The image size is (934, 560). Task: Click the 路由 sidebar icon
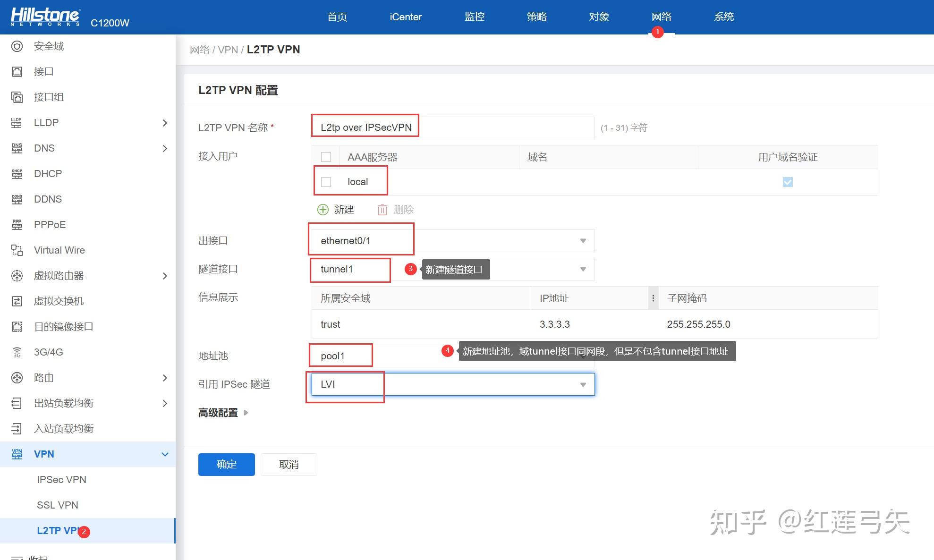point(17,378)
